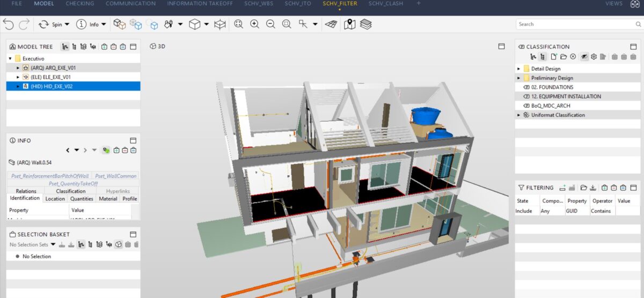Click the stacked layers icon in toolbar
644x298 pixels.
tap(365, 24)
